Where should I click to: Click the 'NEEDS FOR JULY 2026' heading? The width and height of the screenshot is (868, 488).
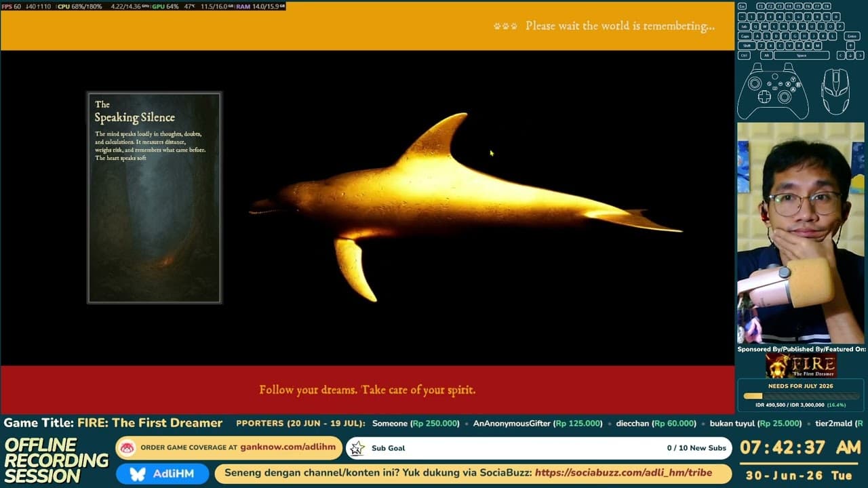coord(801,386)
